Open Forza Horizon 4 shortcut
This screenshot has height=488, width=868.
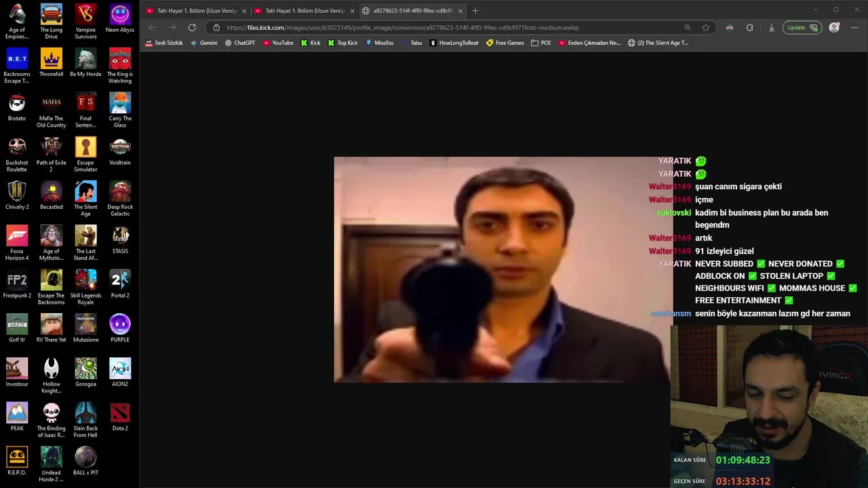pos(17,243)
